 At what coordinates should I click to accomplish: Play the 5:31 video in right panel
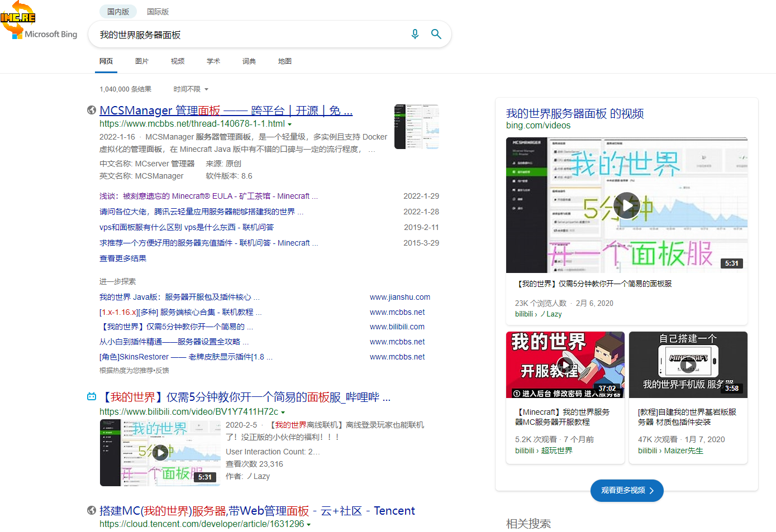(x=626, y=205)
